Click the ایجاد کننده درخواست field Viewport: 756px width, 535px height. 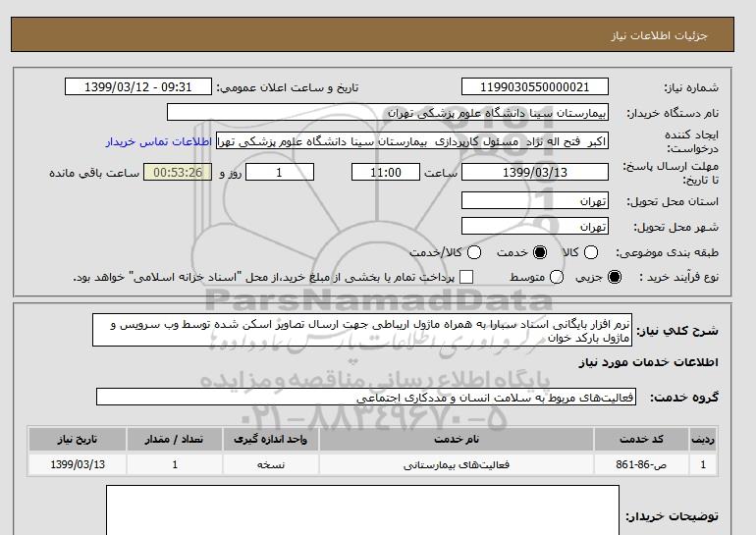click(412, 141)
